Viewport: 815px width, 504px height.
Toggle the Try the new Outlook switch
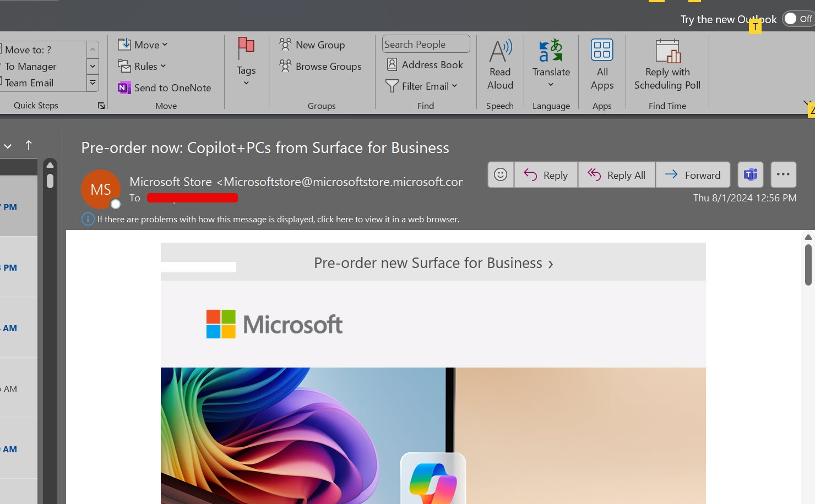click(798, 19)
